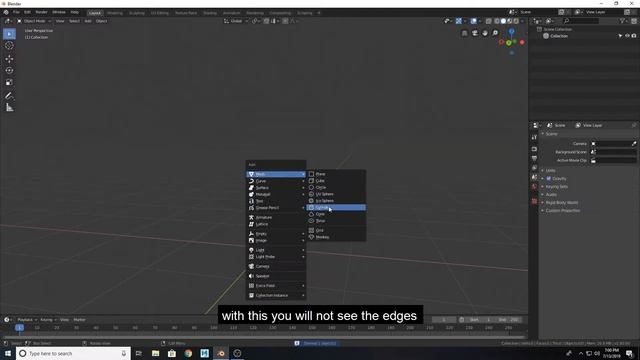Choose Monkey from the Mesh submenu

pos(336,237)
